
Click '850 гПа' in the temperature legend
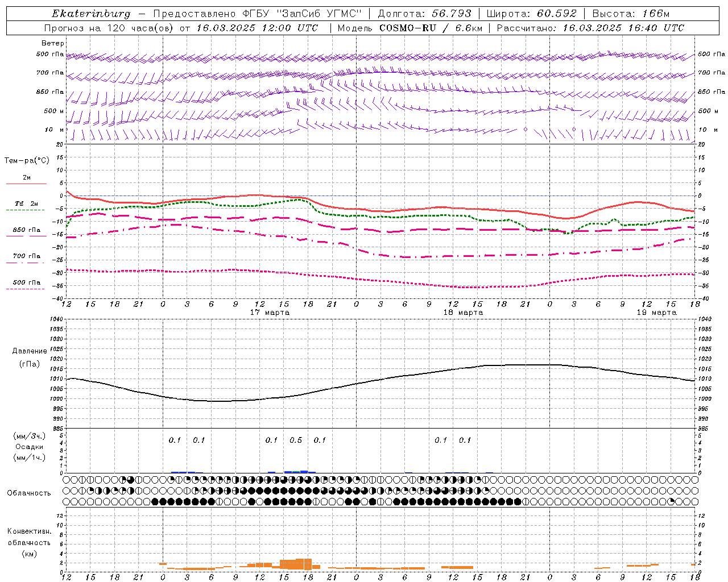click(x=27, y=230)
